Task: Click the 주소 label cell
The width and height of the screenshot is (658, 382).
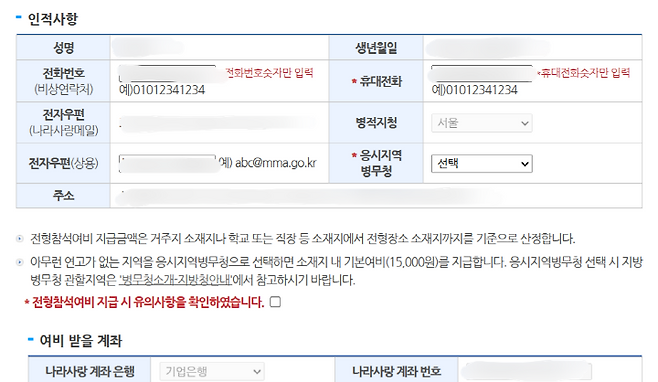Action: tap(63, 196)
